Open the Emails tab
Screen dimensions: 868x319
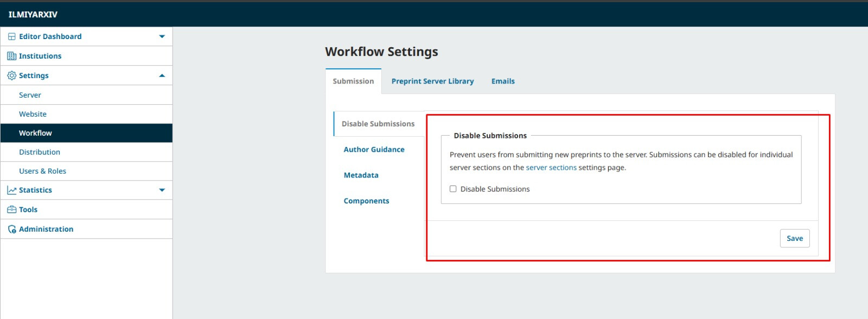pyautogui.click(x=503, y=81)
